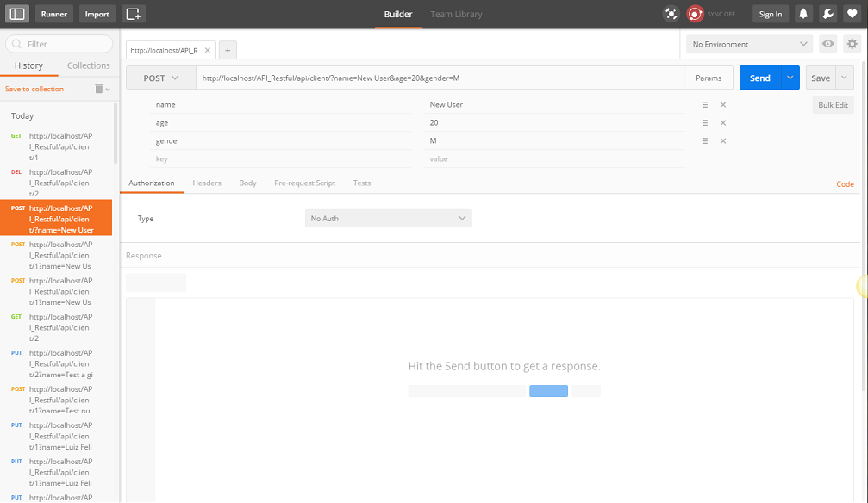
Task: Open the No Environment dropdown
Action: [x=750, y=44]
